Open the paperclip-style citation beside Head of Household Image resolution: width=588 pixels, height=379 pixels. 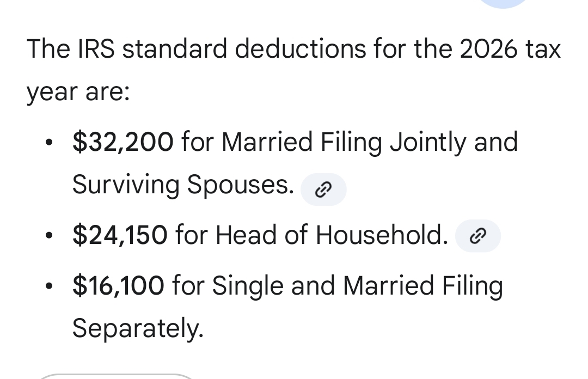point(478,236)
